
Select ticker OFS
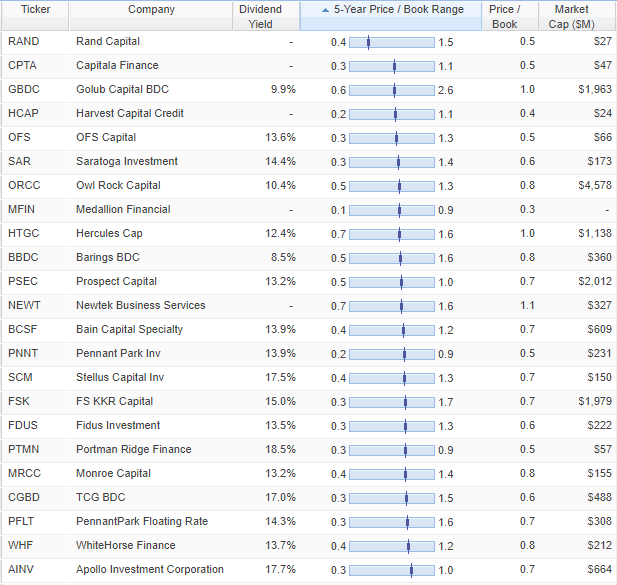click(19, 137)
